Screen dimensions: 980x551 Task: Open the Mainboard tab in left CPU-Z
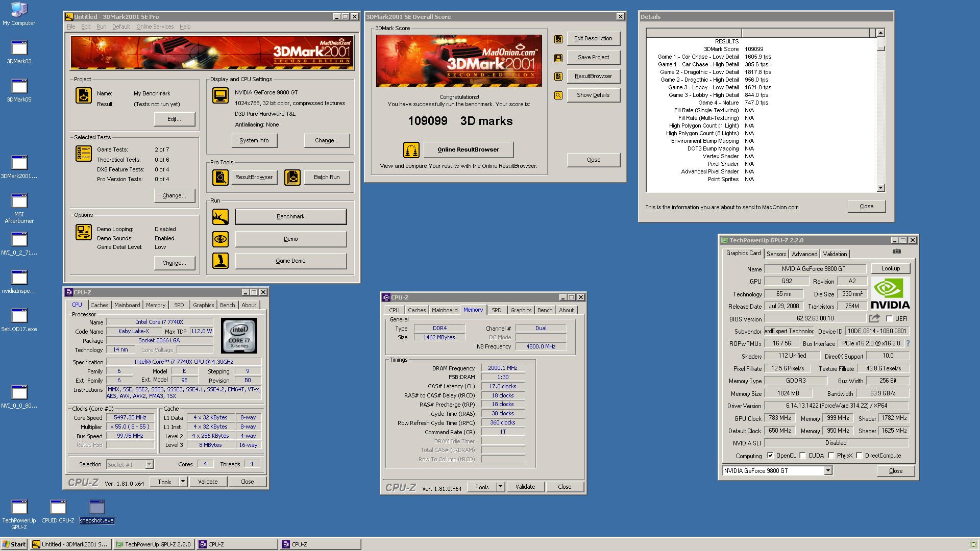(x=127, y=305)
